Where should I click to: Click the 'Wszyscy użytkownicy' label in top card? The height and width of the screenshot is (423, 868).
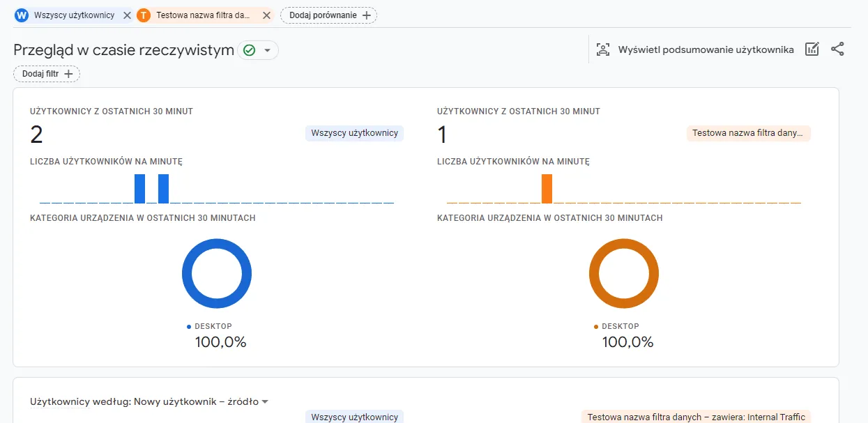coord(354,133)
